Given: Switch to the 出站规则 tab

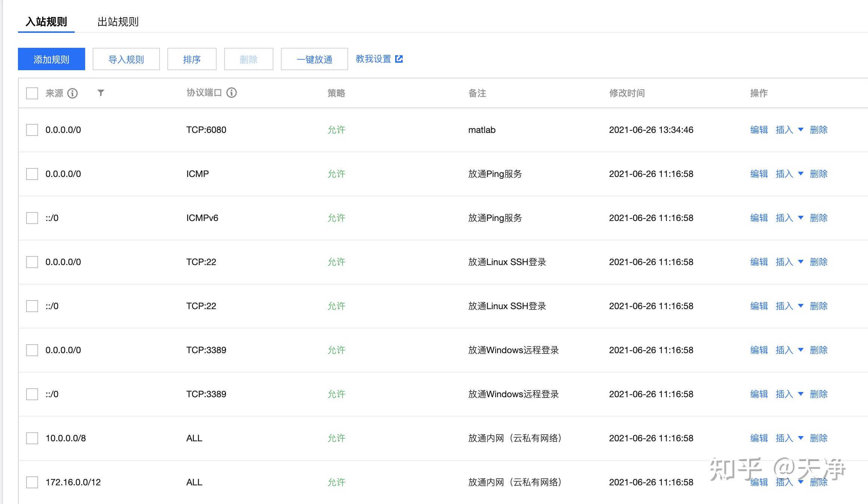Looking at the screenshot, I should 118,22.
